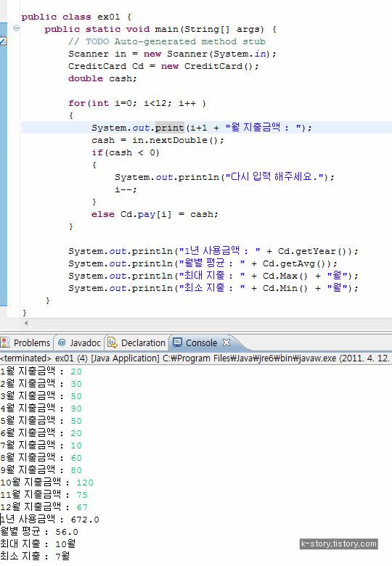Screen dimensions: 392x566
Task: Click console output '최소 지출 : 7월'
Action: click(x=36, y=556)
